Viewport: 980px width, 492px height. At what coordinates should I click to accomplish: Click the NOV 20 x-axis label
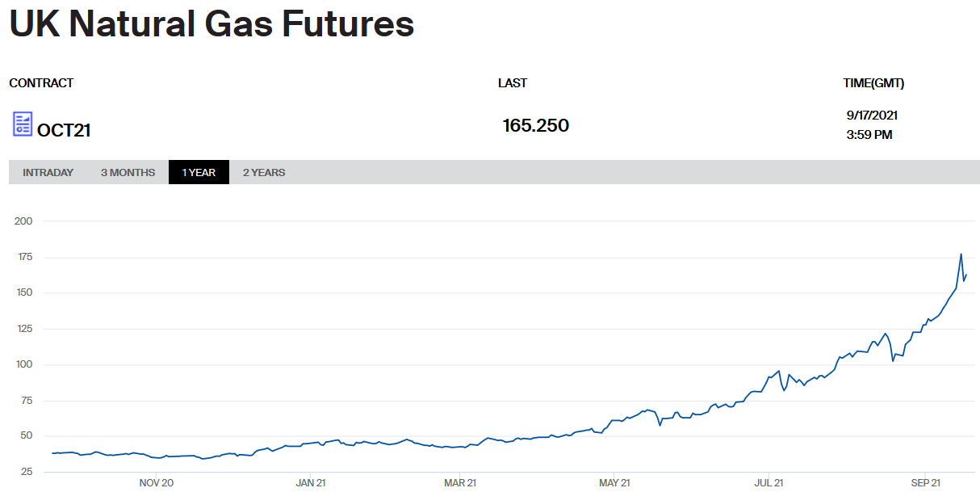click(x=156, y=483)
